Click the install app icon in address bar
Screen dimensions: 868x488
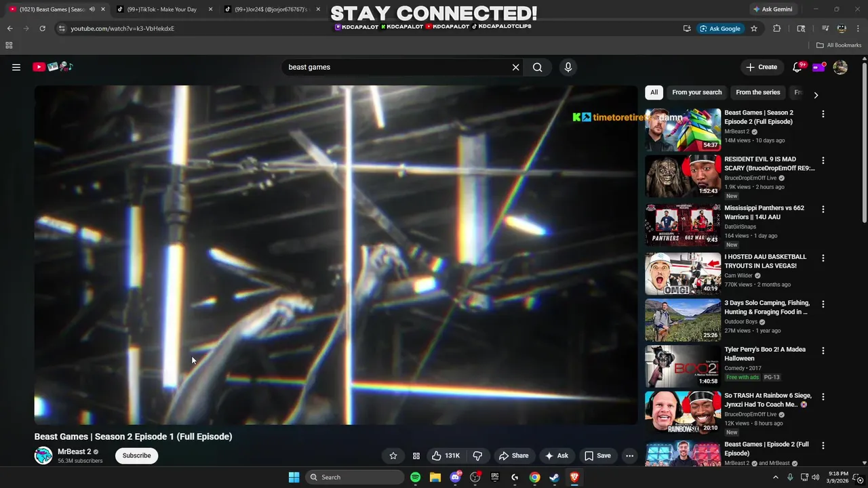pos(687,28)
